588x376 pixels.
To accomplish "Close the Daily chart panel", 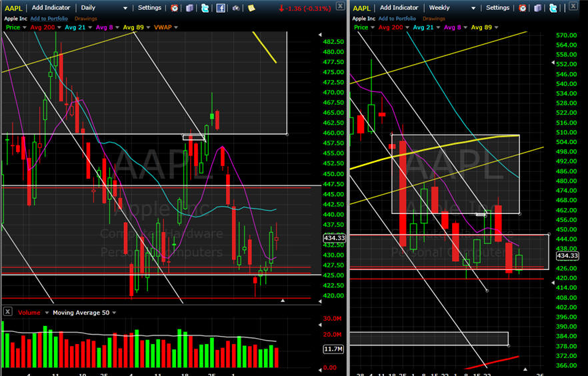I will pos(340,5).
